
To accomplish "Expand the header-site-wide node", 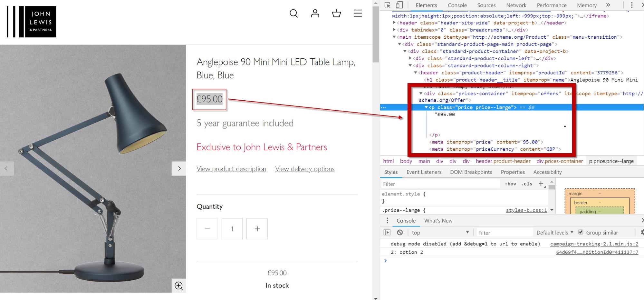I will click(x=394, y=23).
